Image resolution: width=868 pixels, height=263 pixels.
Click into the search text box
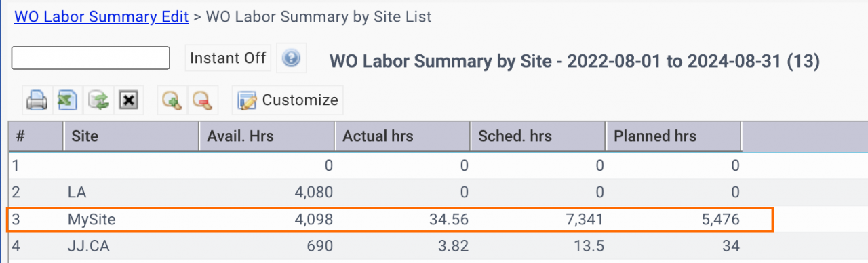[90, 58]
